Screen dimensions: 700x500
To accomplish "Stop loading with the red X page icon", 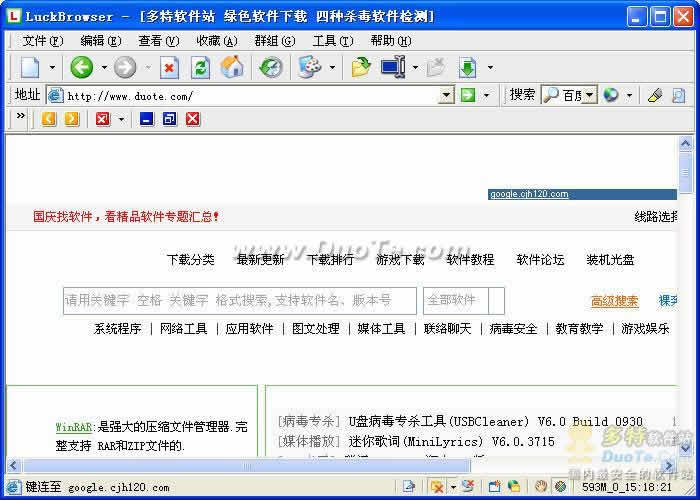I will 169,68.
